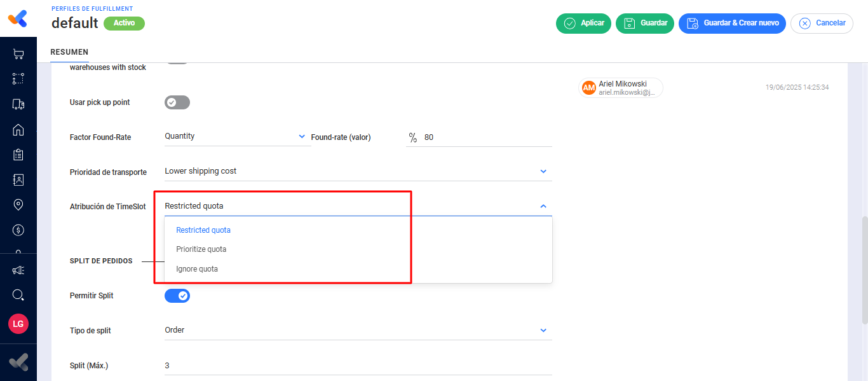The height and width of the screenshot is (381, 868).
Task: Click the Guardar button
Action: point(645,24)
